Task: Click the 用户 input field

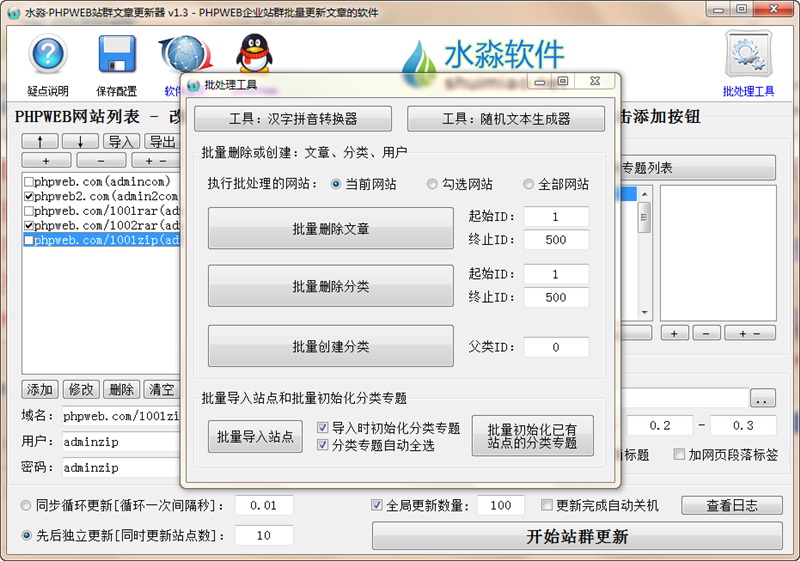Action: [121, 442]
